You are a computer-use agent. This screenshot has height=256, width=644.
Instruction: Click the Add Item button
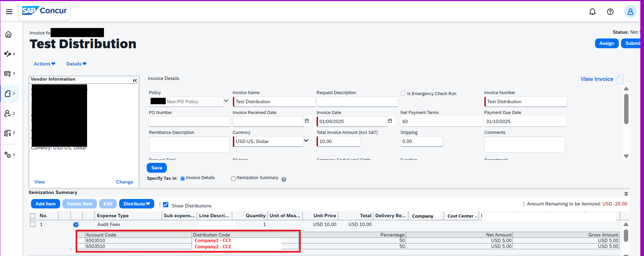coord(46,204)
